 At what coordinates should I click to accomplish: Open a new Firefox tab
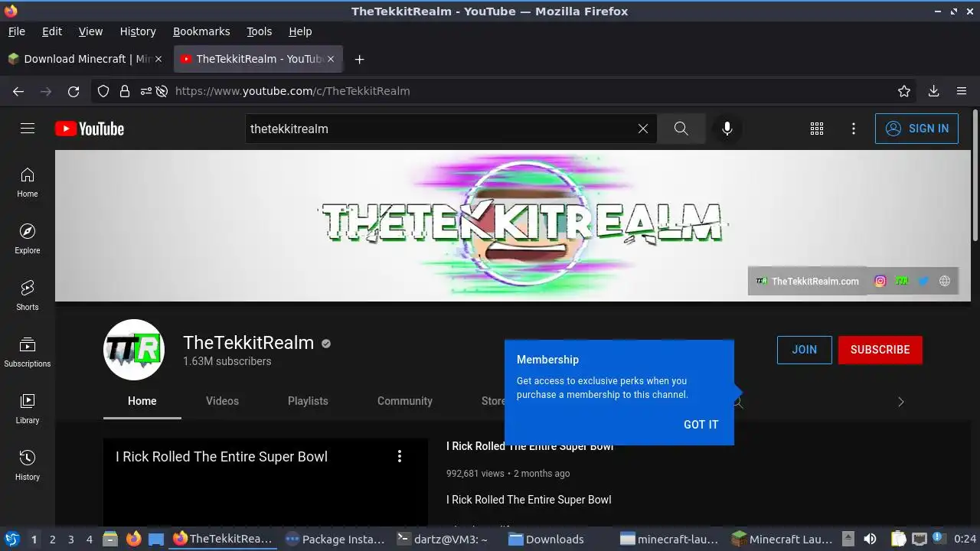point(359,59)
